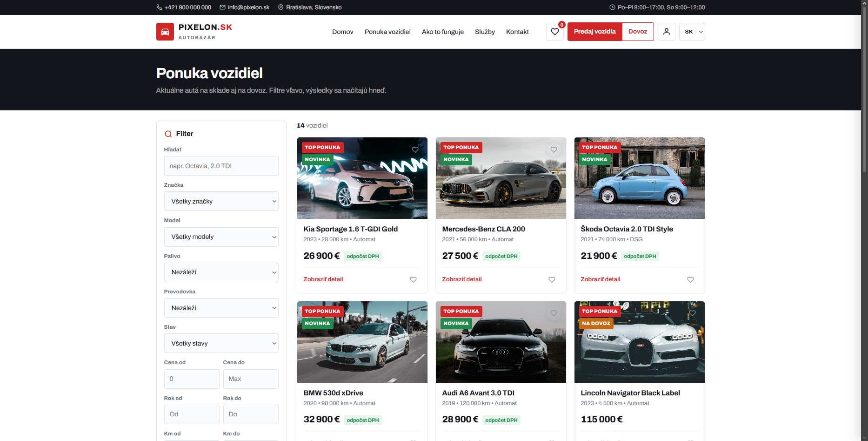Open Zobraziť detail for Škoda Octavia
868x441 pixels.
(601, 279)
